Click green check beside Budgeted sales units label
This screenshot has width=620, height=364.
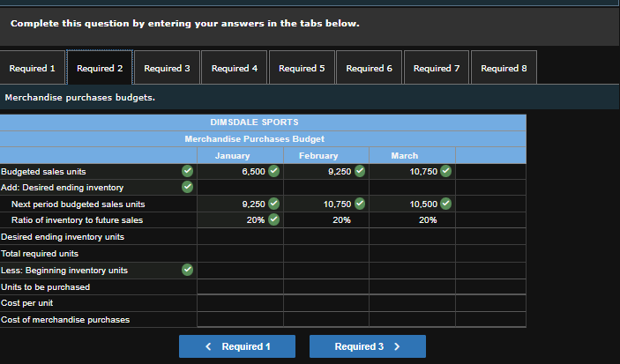tap(188, 171)
